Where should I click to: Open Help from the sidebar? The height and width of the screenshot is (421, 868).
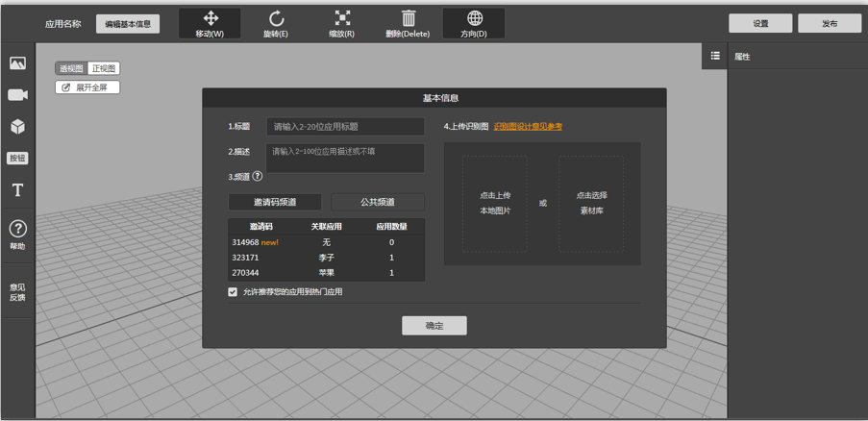[x=17, y=235]
